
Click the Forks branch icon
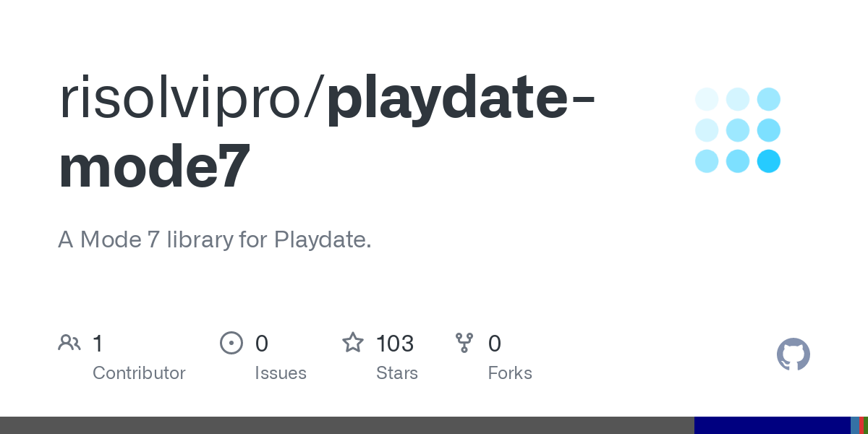coord(464,342)
